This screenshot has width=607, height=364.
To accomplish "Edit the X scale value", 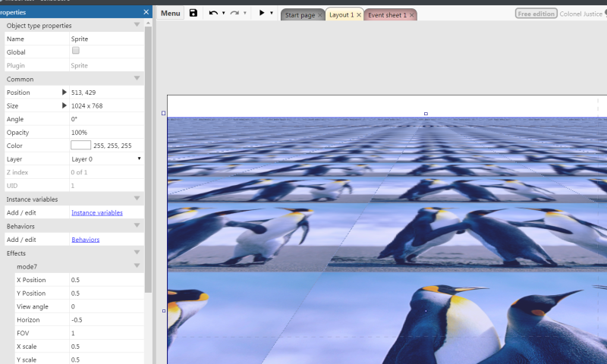I will [106, 347].
